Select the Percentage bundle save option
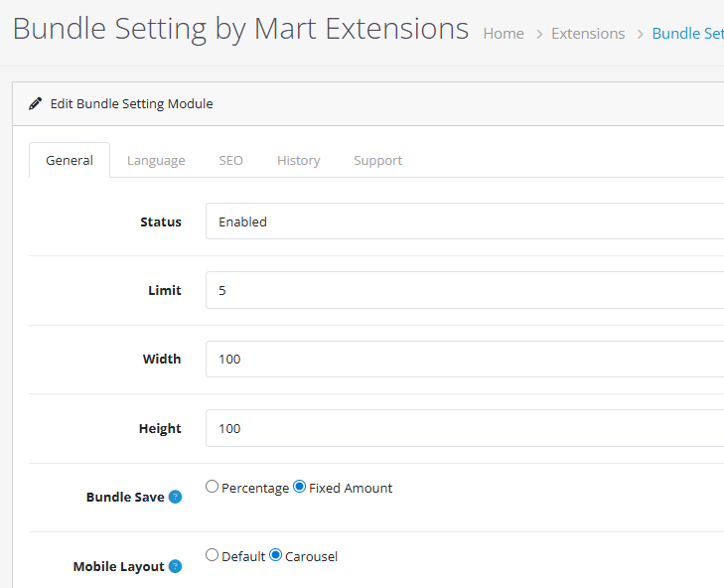Screen dimensions: 724x588 pyautogui.click(x=213, y=488)
